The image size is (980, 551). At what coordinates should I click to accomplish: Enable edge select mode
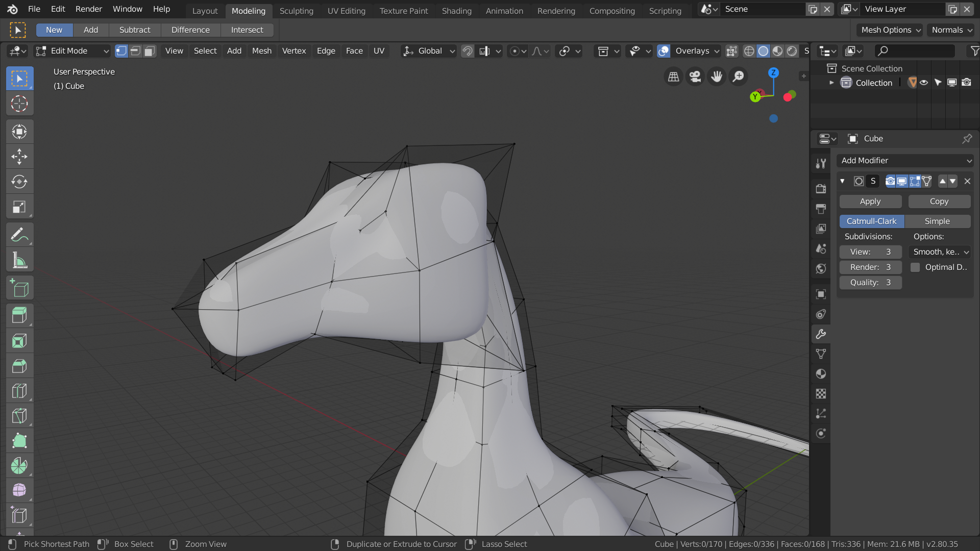(135, 51)
